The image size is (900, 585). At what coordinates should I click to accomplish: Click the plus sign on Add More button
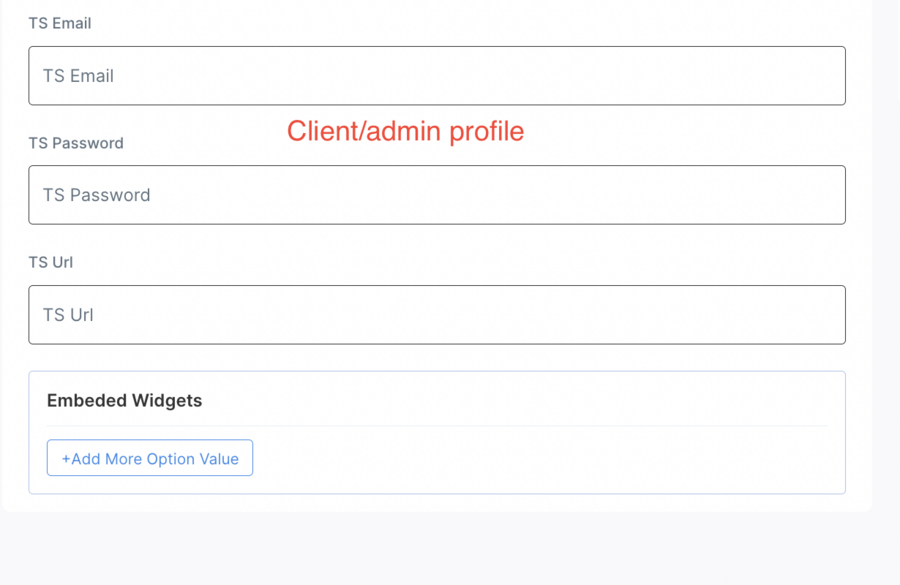[x=66, y=459]
